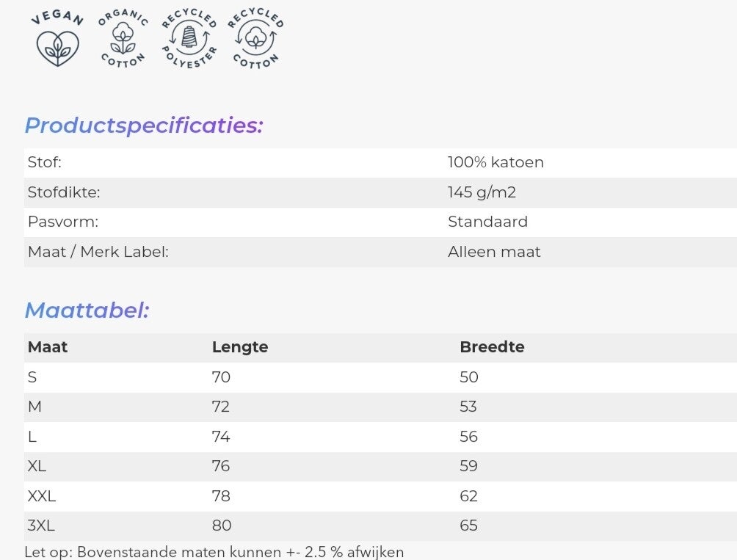Click the 3XL size row label
The width and height of the screenshot is (737, 560).
click(x=41, y=526)
